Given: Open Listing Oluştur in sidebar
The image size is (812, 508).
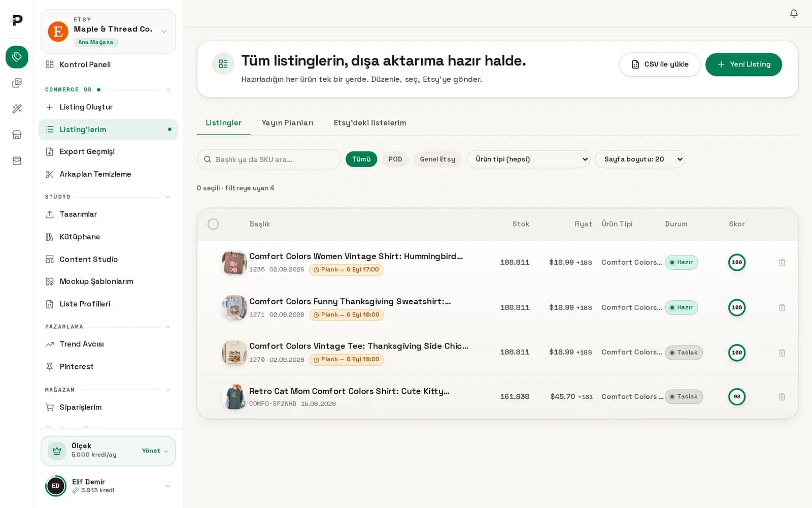Looking at the screenshot, I should (108, 107).
